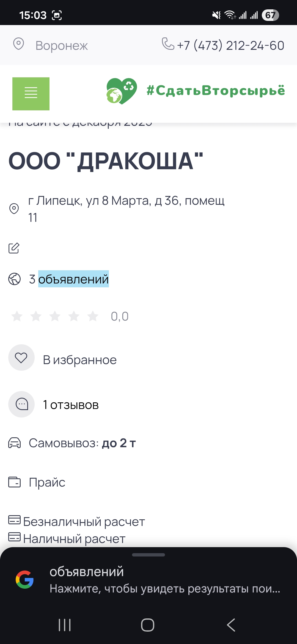Call the phone number +7 (473) 212-24-60
Image resolution: width=297 pixels, height=644 pixels.
coord(230,45)
